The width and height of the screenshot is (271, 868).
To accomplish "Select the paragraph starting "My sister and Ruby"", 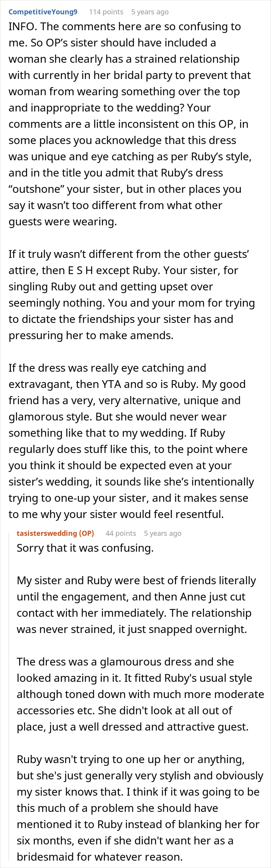I will click(x=136, y=605).
